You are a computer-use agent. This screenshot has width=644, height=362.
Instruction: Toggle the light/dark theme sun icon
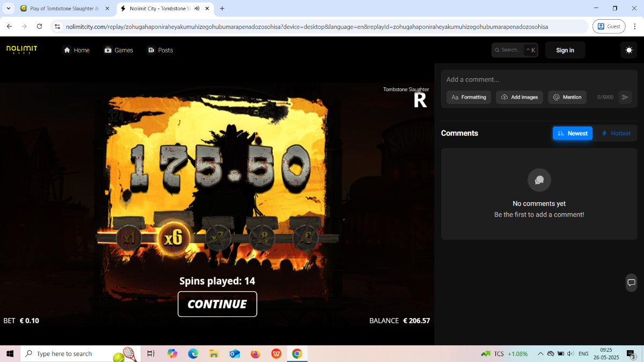point(629,50)
